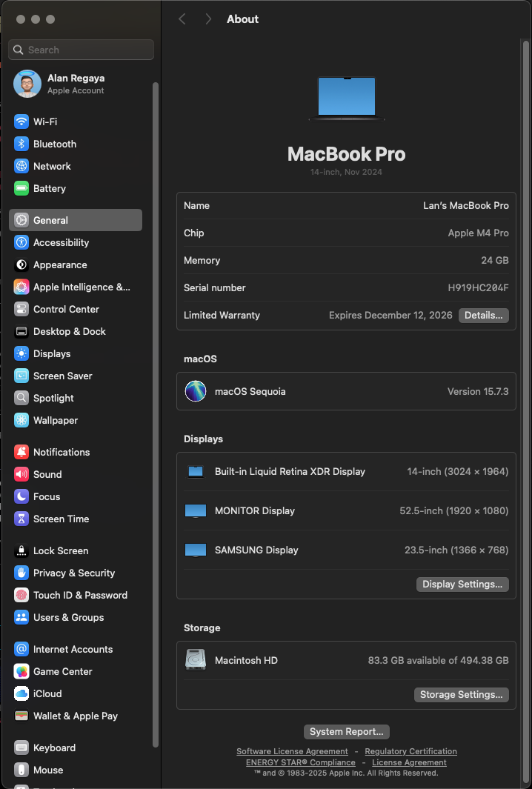Click the MONITOR display screen icon
The image size is (532, 789).
tap(196, 510)
